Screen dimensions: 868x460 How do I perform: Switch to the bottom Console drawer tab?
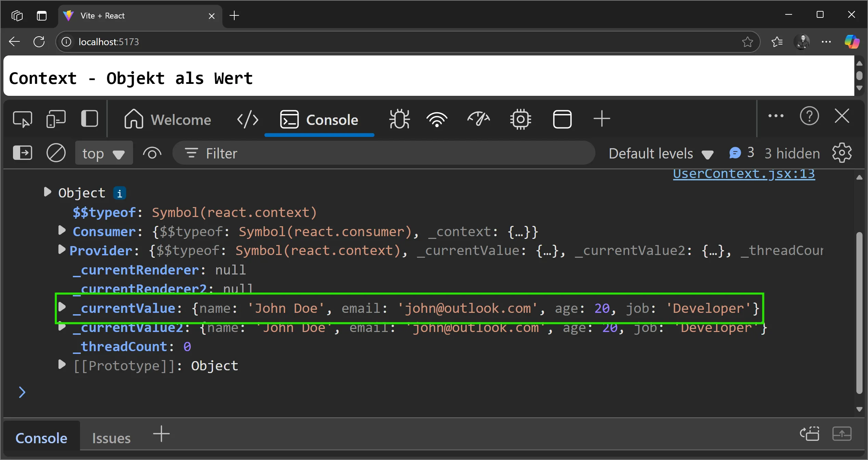(41, 438)
